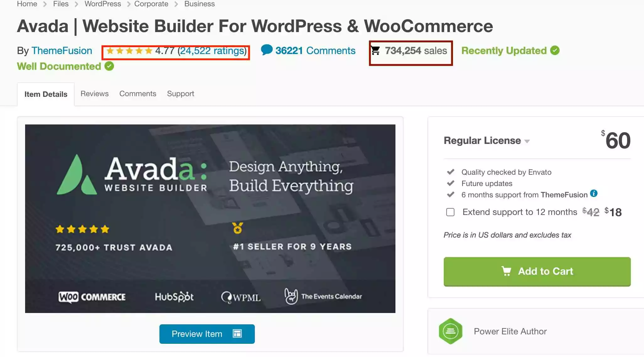Switch to the Reviews tab

pyautogui.click(x=94, y=94)
